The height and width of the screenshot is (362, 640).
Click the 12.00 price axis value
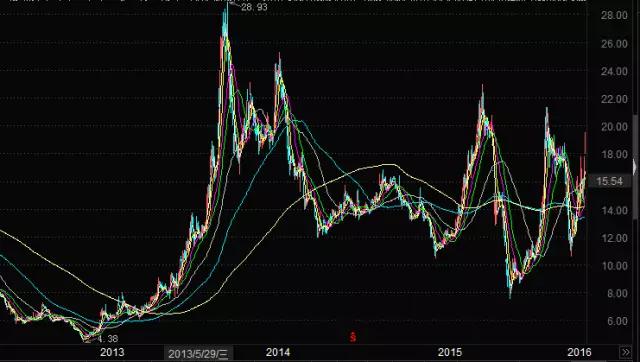coord(614,238)
